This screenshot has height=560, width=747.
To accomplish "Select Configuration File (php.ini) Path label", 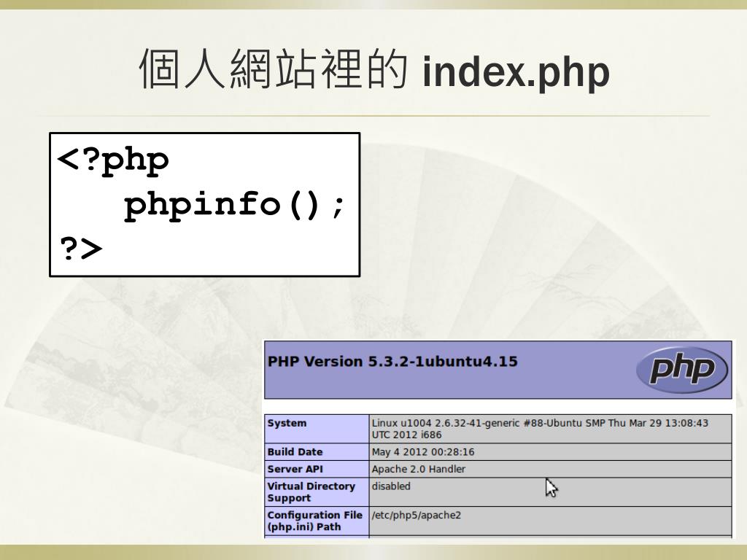I will (x=317, y=521).
